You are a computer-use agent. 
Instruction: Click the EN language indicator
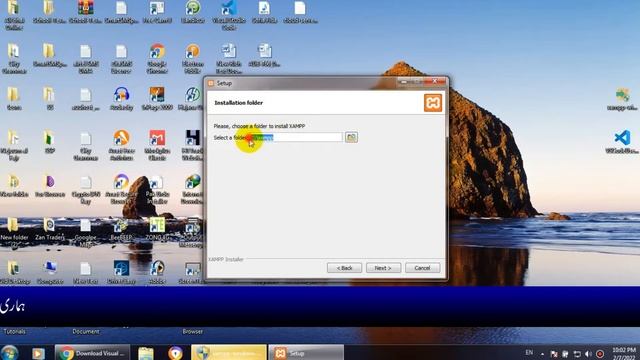(x=529, y=353)
